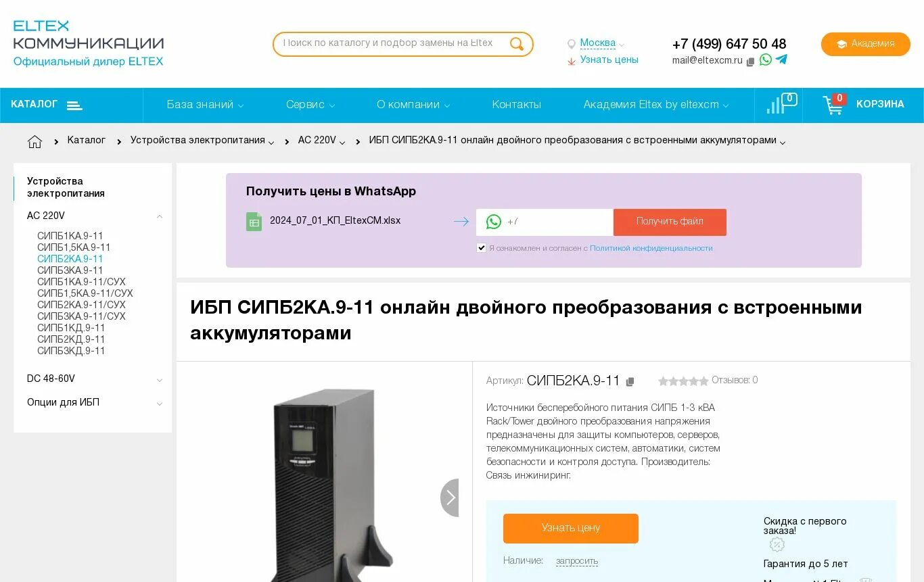Rate product with the star rating
Image resolution: width=924 pixels, height=582 pixels.
pyautogui.click(x=683, y=381)
